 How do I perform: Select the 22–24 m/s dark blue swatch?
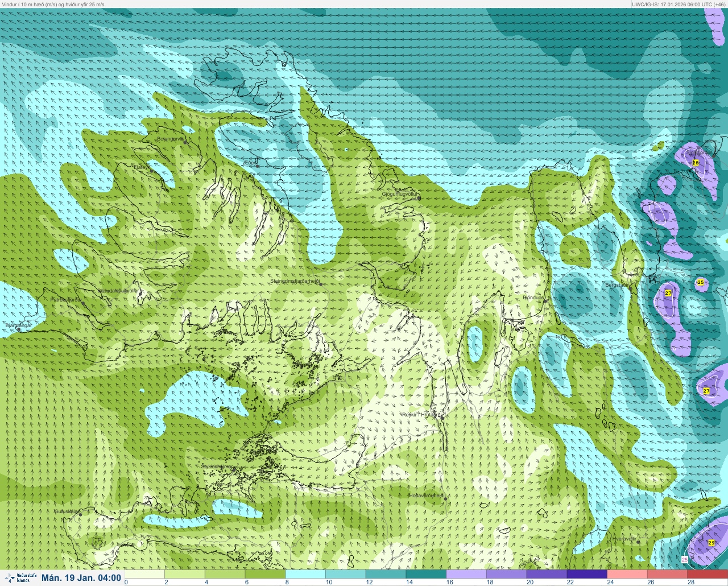tap(587, 574)
